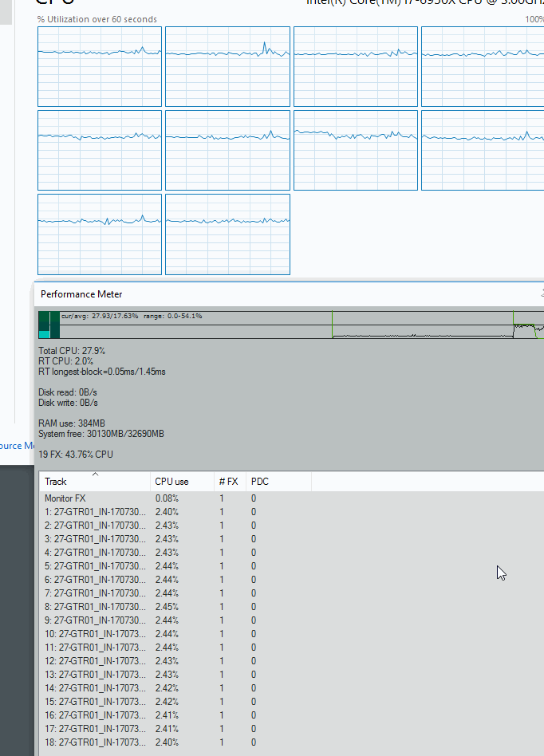Select track row 18: 27-GTR01_IN-17073
Viewport: 544px width, 756px height.
tap(291, 742)
